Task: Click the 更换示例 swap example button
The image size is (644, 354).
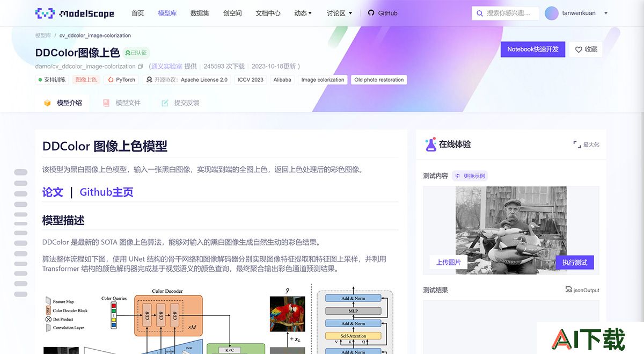Action: click(470, 176)
